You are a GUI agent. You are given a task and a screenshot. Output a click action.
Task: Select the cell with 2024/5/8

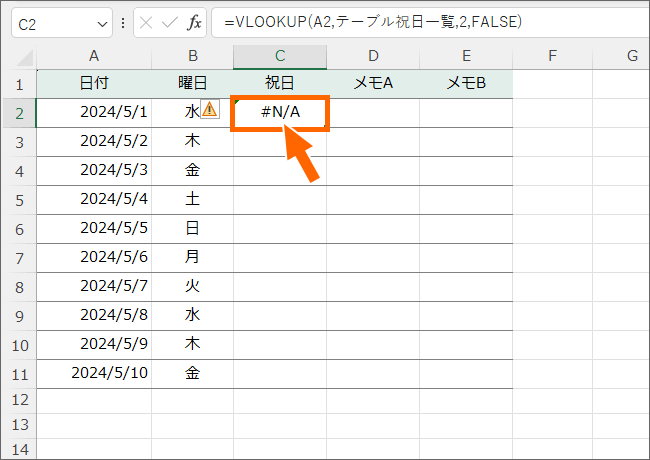coord(94,316)
